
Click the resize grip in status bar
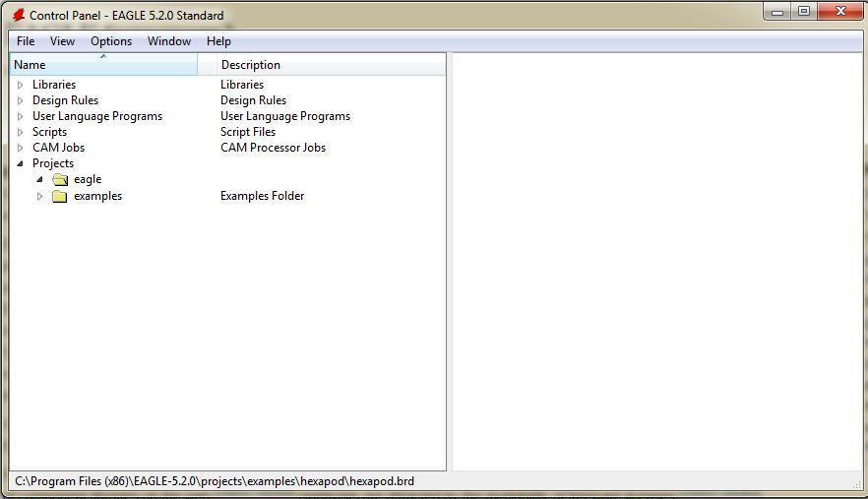point(857,483)
